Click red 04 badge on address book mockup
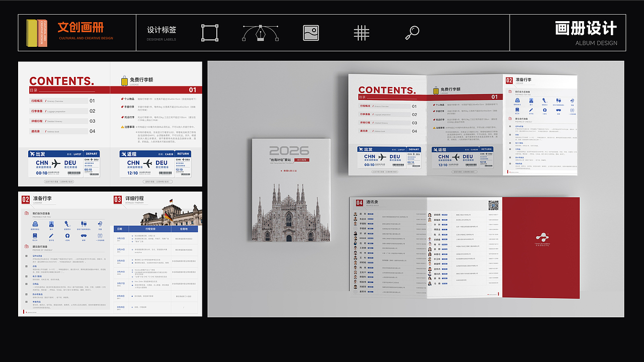Image resolution: width=644 pixels, height=362 pixels. coord(359,203)
